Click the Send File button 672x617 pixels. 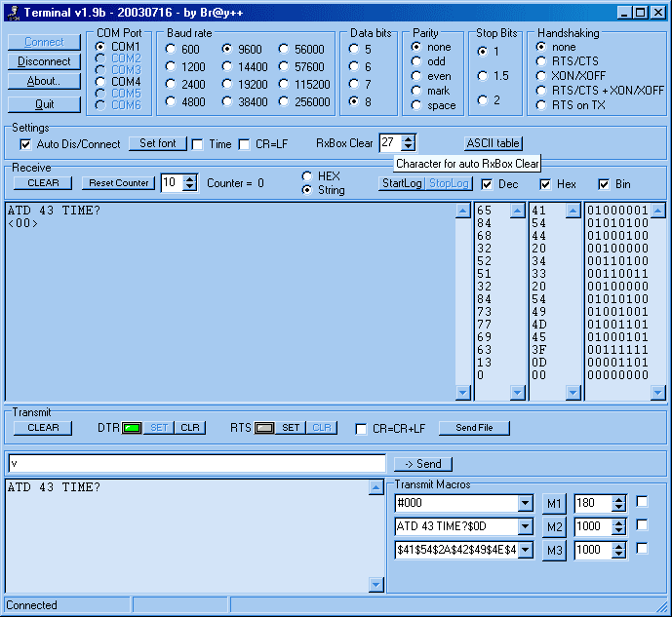point(474,428)
